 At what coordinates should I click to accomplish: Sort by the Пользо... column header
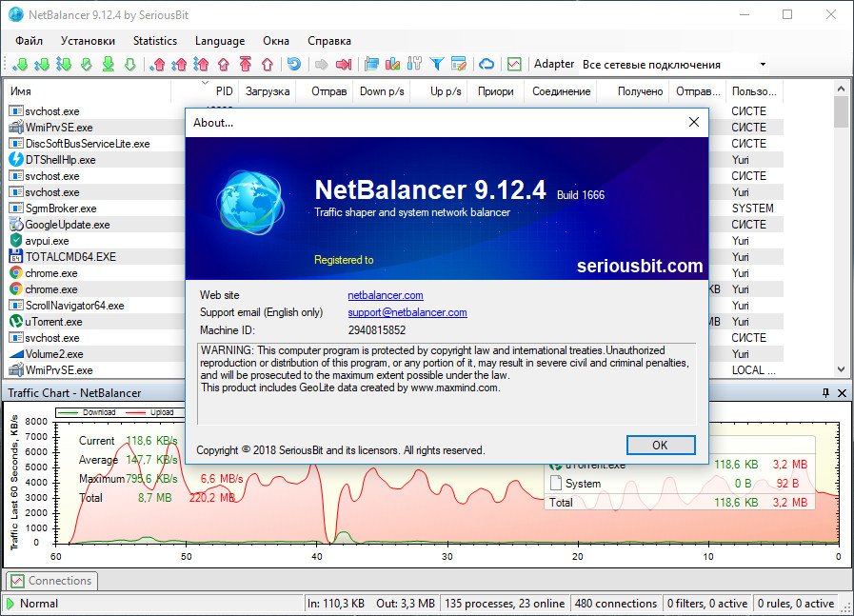coord(754,91)
